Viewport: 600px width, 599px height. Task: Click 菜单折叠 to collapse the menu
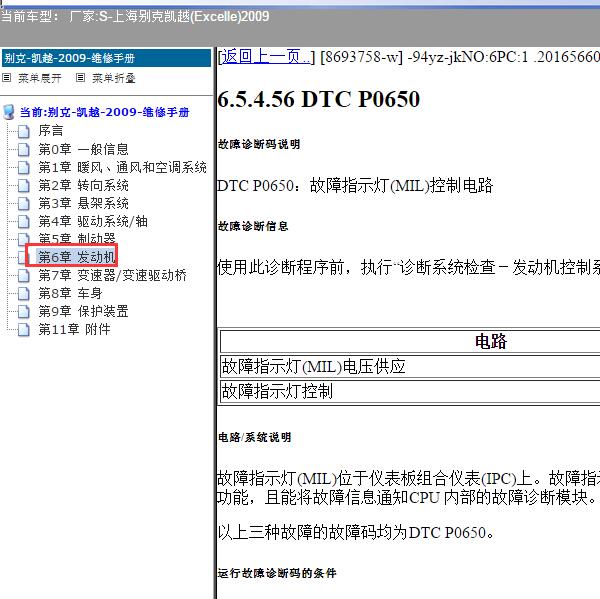click(x=114, y=78)
